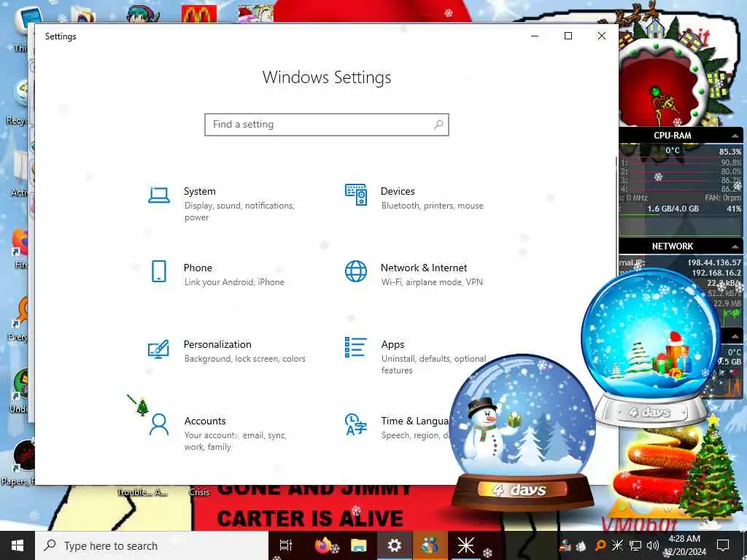Click the water drop tray icon

tap(581, 546)
